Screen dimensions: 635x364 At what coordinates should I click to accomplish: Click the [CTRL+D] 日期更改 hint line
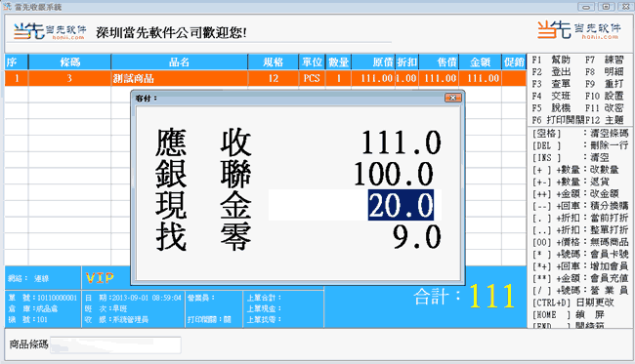coord(573,303)
